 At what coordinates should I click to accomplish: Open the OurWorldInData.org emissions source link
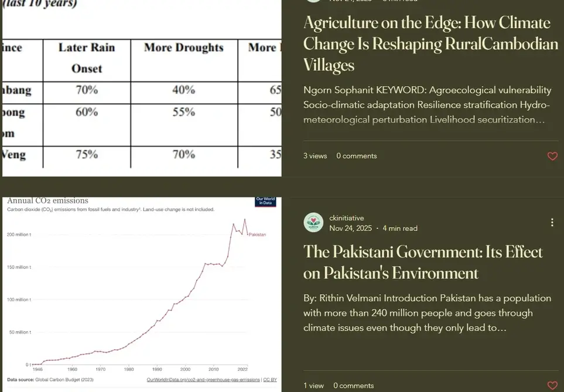(x=203, y=380)
